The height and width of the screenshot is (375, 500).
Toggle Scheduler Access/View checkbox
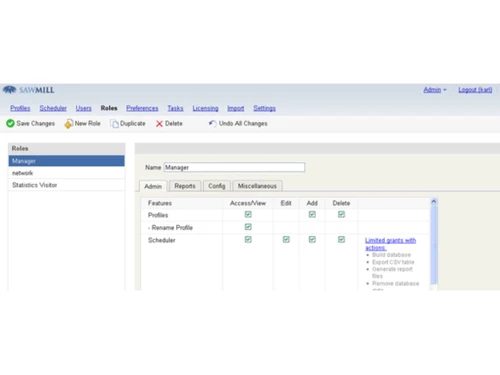pyautogui.click(x=248, y=239)
